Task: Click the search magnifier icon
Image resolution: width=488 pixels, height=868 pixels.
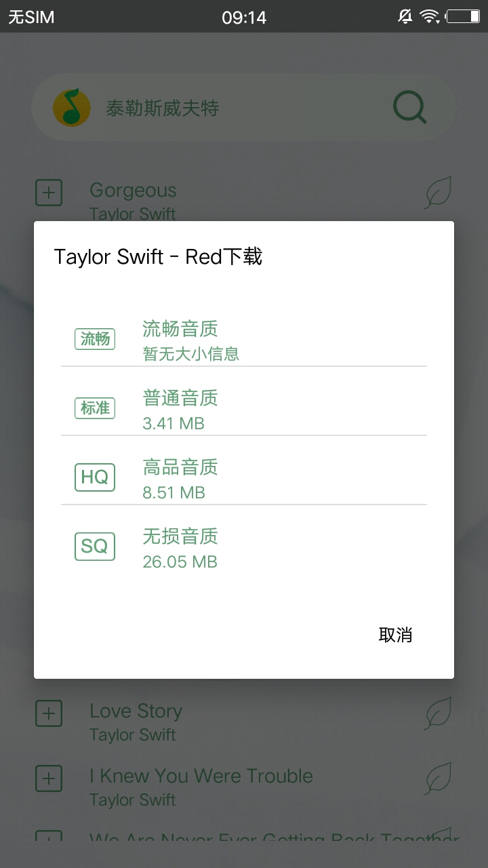Action: point(409,107)
